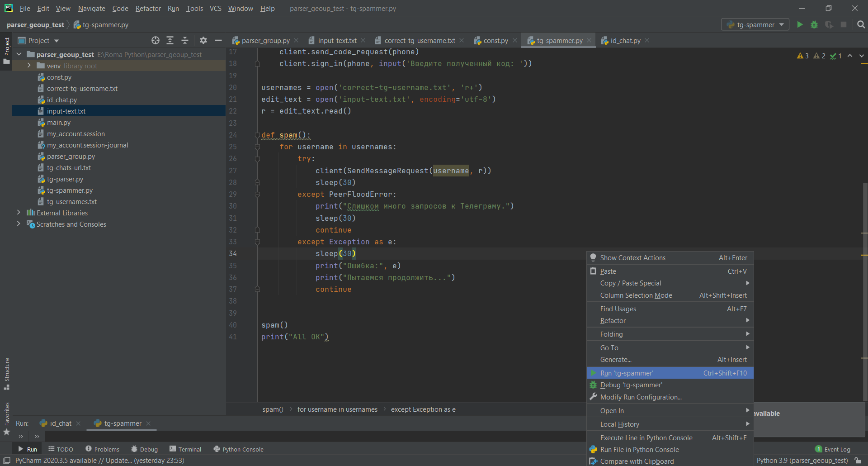Screen dimensions: 868x466
Task: Select Debug 'tg-spammer' context menu entry
Action: click(x=670, y=385)
